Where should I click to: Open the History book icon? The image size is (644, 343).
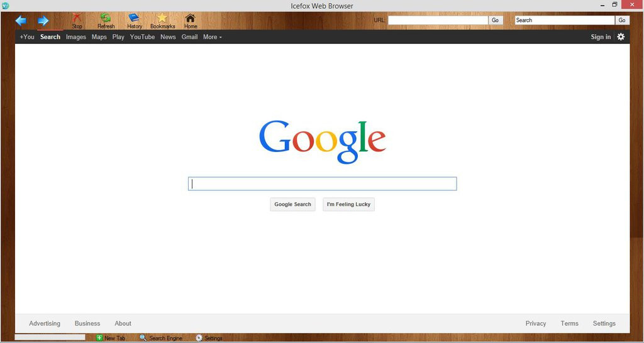(x=135, y=21)
